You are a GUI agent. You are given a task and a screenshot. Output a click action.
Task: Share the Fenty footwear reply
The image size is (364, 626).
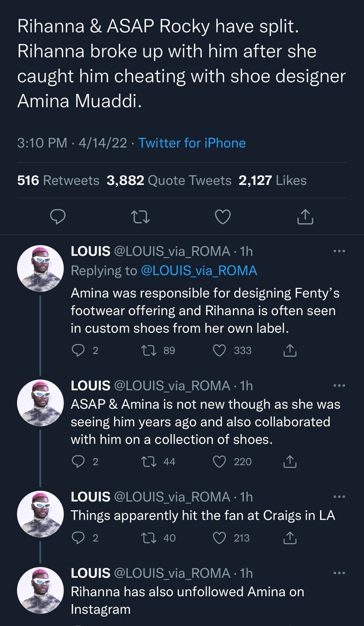(289, 351)
